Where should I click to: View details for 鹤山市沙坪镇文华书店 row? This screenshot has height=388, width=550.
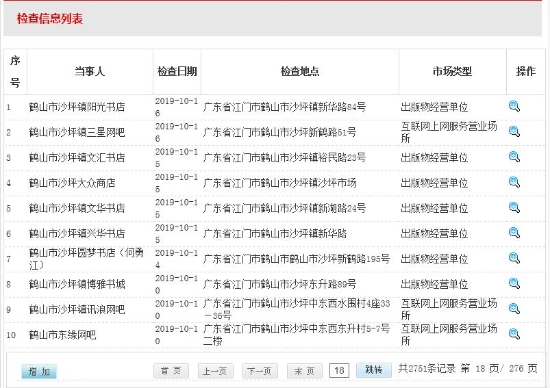pos(514,208)
